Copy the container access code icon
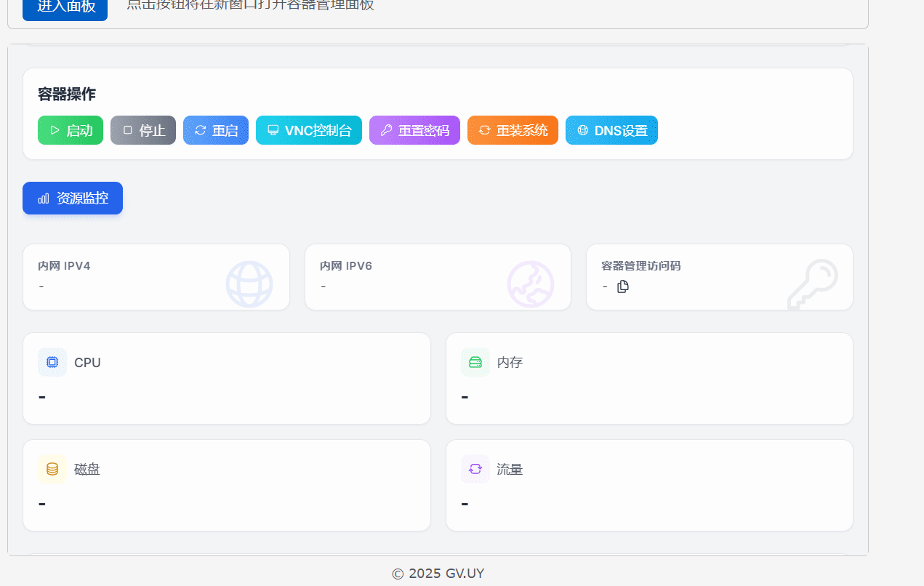 point(623,286)
